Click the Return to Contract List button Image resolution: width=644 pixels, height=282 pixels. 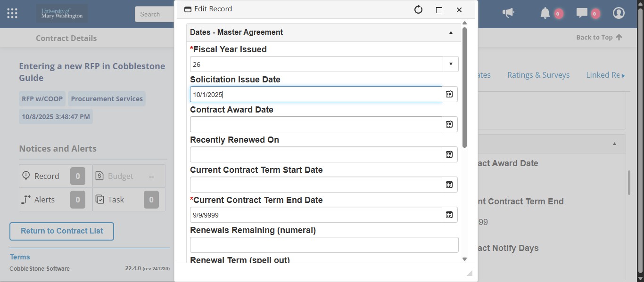point(61,231)
